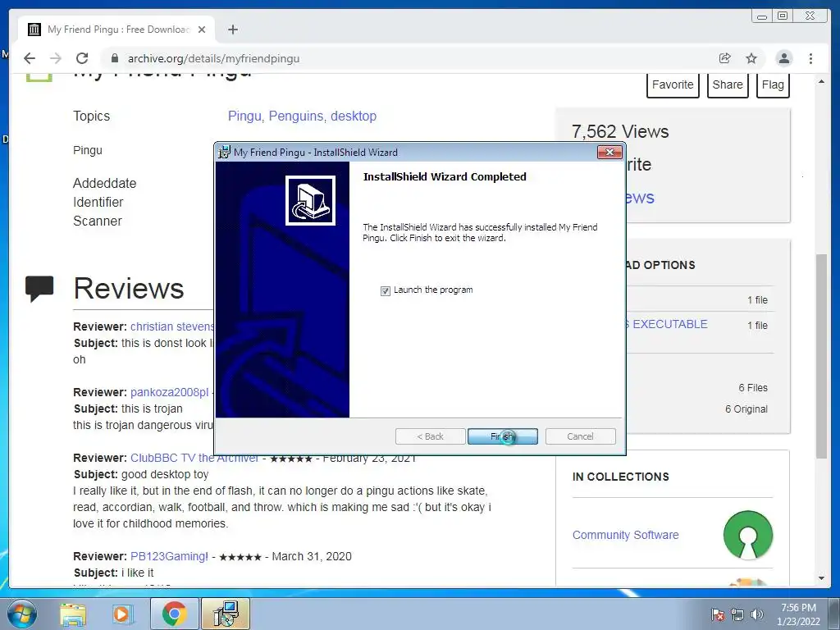Open Chrome profile avatar menu
The height and width of the screenshot is (630, 840).
coord(783,58)
